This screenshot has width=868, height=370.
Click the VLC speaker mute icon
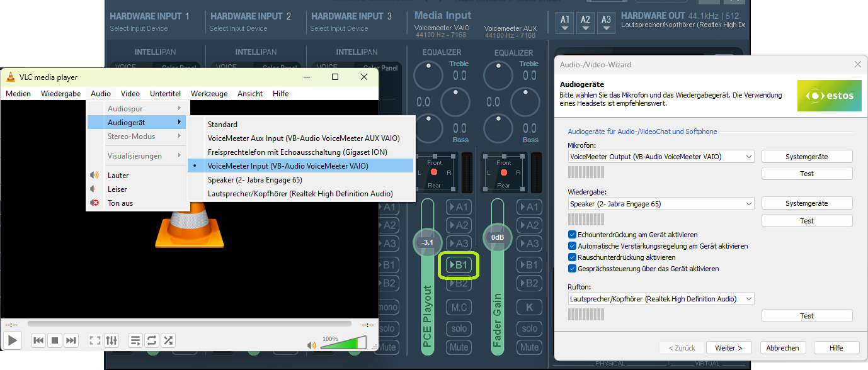[x=312, y=345]
